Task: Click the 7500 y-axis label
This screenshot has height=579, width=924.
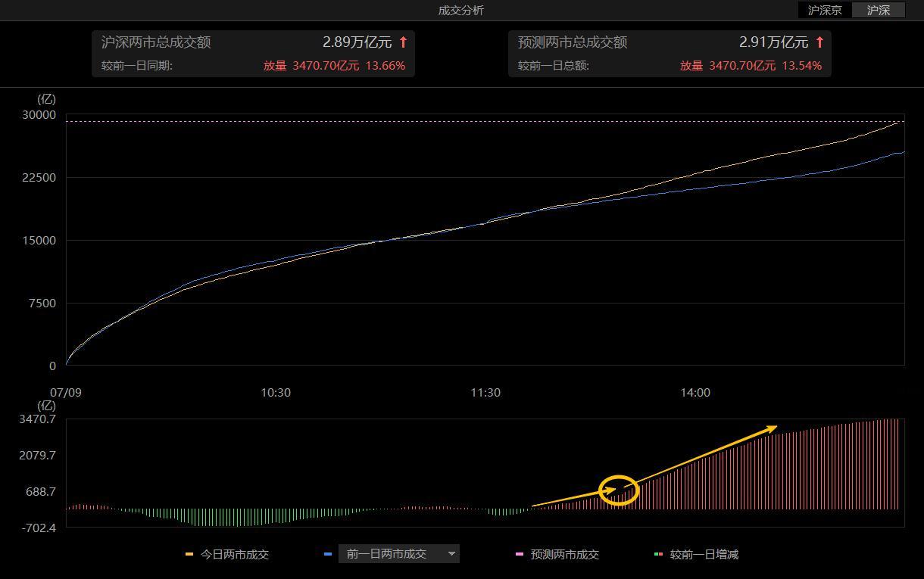Action: [x=42, y=304]
